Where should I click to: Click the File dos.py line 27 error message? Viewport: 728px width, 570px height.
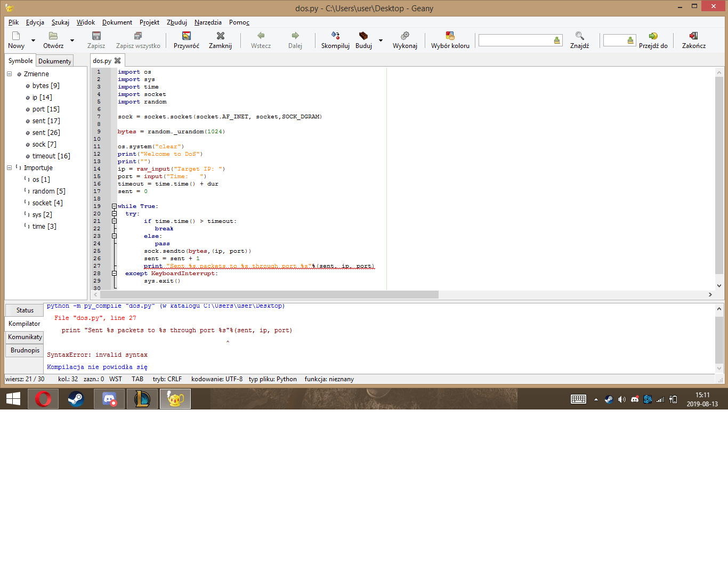click(x=95, y=318)
